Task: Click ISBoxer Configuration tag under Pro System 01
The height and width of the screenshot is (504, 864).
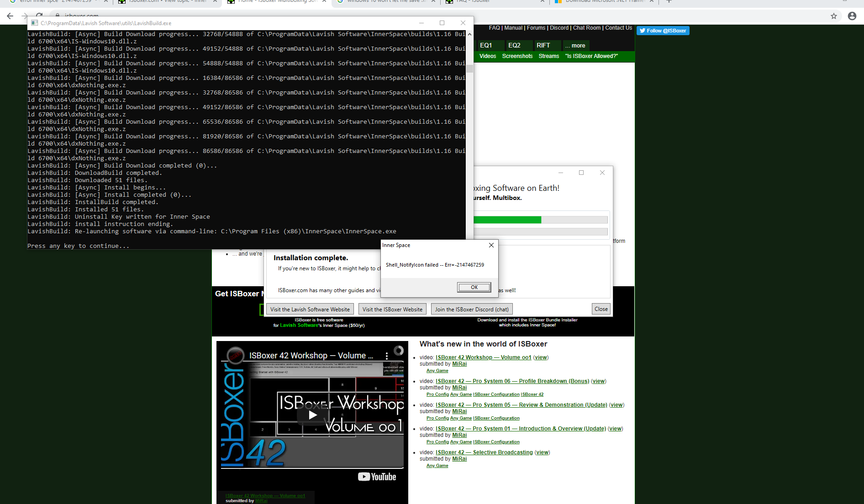Action: (x=496, y=442)
